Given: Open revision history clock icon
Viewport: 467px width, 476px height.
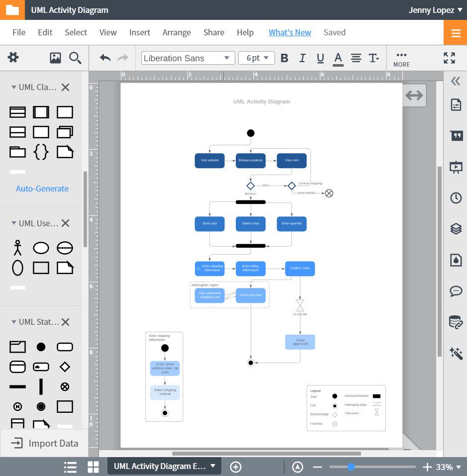Looking at the screenshot, I should [x=456, y=198].
